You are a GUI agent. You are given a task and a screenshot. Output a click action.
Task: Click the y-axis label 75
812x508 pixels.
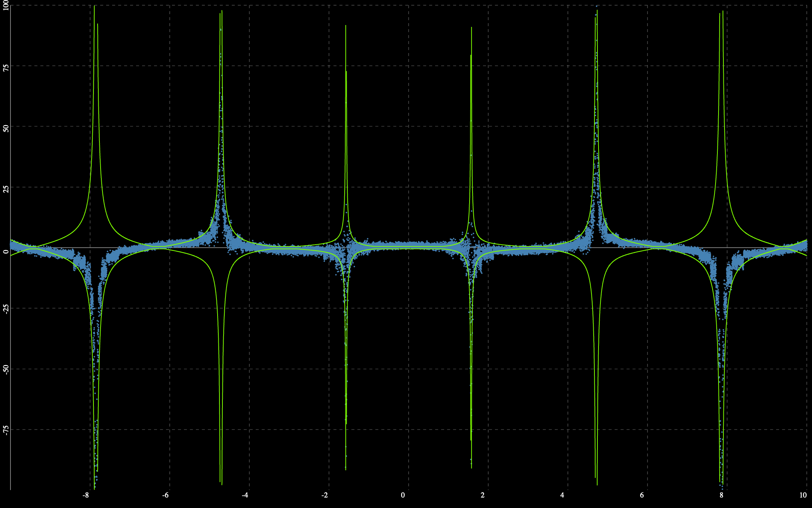[x=6, y=68]
